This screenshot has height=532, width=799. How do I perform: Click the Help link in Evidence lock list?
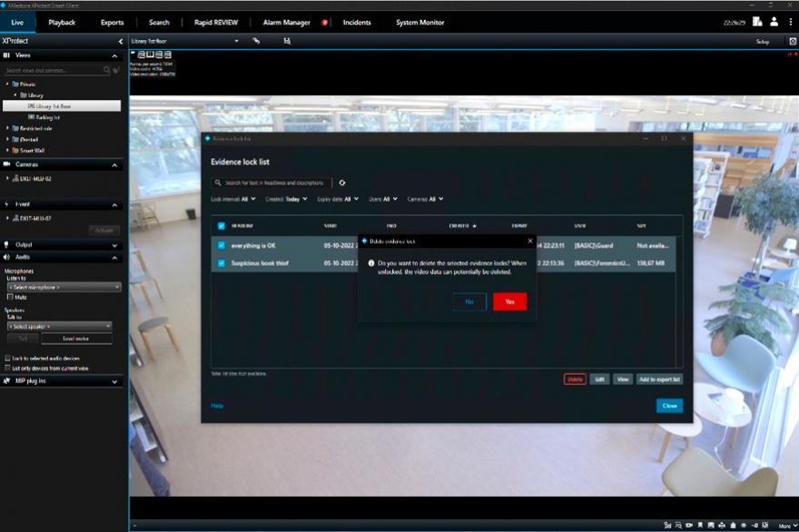[x=217, y=406]
